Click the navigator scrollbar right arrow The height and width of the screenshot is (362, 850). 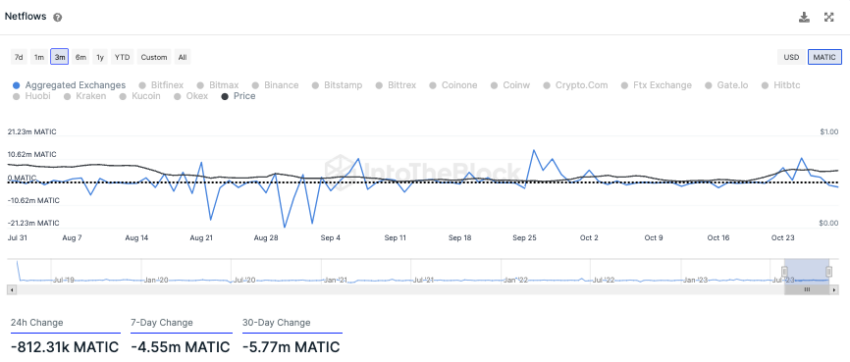834,290
